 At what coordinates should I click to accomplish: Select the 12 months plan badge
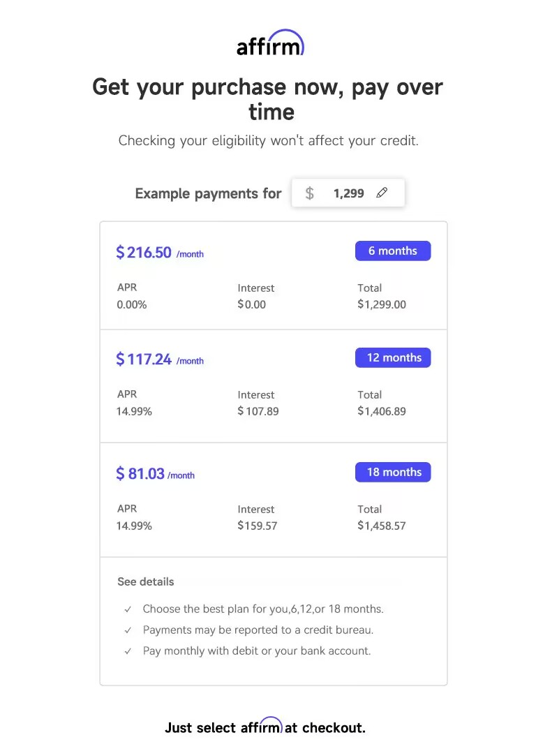[x=393, y=357]
